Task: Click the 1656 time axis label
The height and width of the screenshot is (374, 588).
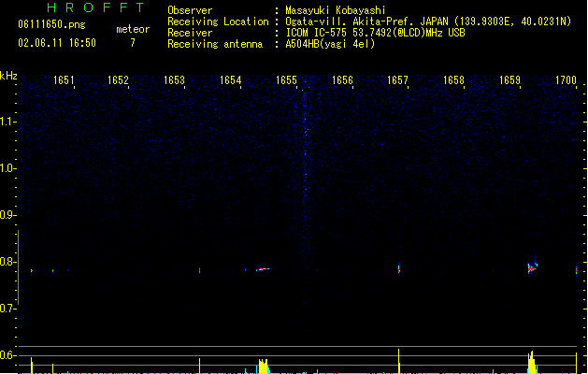Action: [x=342, y=80]
